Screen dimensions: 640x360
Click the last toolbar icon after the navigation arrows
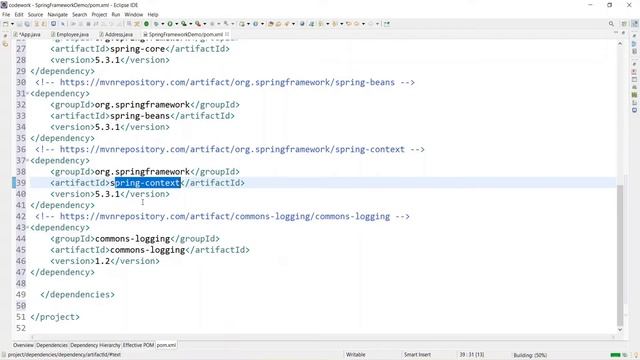point(387,24)
